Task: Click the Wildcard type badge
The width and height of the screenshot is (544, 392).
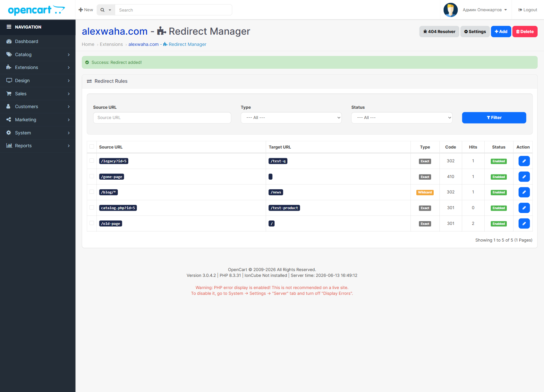Action: (x=425, y=192)
